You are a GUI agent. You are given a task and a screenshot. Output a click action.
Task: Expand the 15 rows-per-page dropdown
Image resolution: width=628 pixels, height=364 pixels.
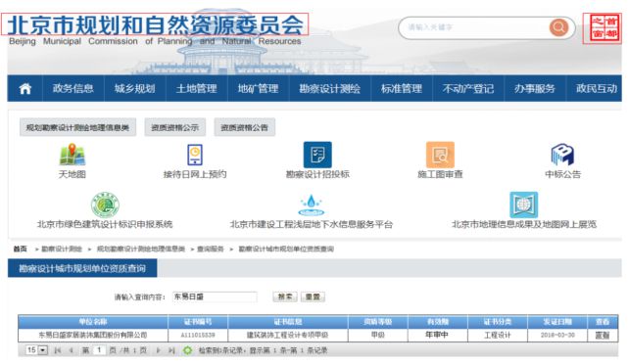[x=36, y=350]
